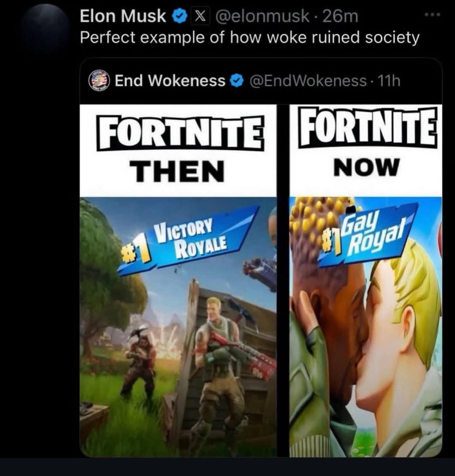This screenshot has height=476, width=455.
Task: Click the End Wokeness account name
Action: click(170, 81)
